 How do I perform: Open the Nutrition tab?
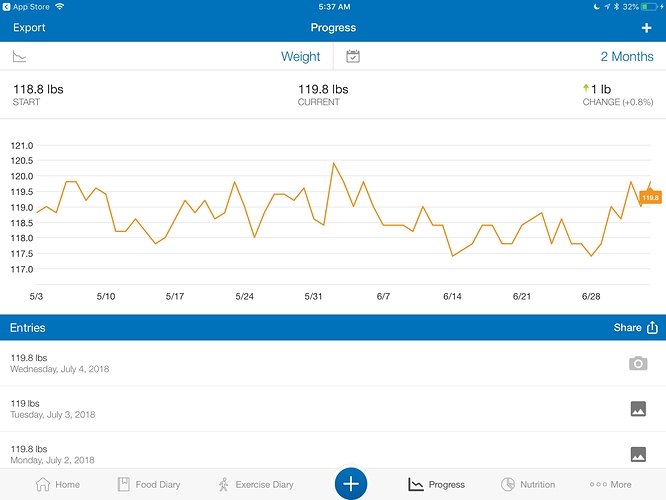528,484
